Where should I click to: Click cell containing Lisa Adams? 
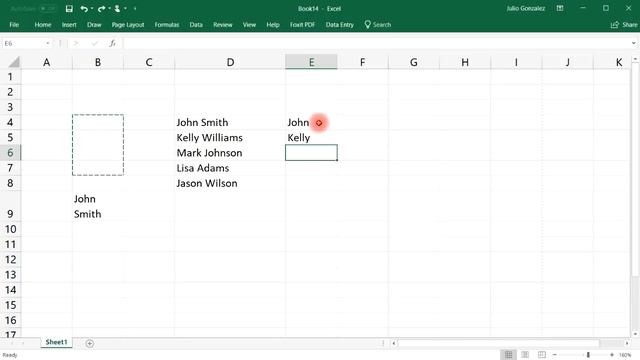(x=230, y=168)
